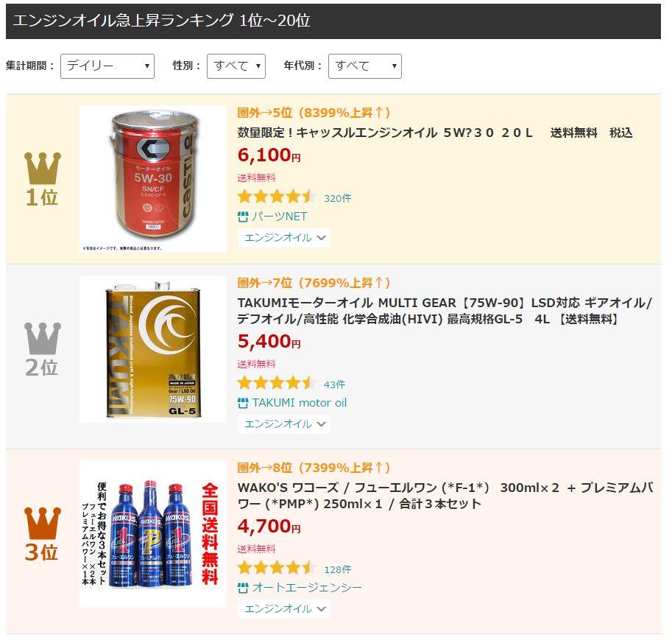Open キャッスルエンジンオイル 5W?30 20L product title
The height and width of the screenshot is (643, 672).
pos(435,133)
